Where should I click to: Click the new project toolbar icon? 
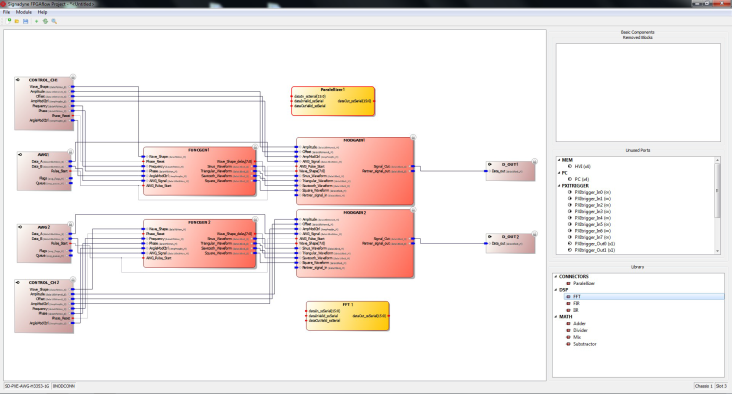click(x=9, y=21)
